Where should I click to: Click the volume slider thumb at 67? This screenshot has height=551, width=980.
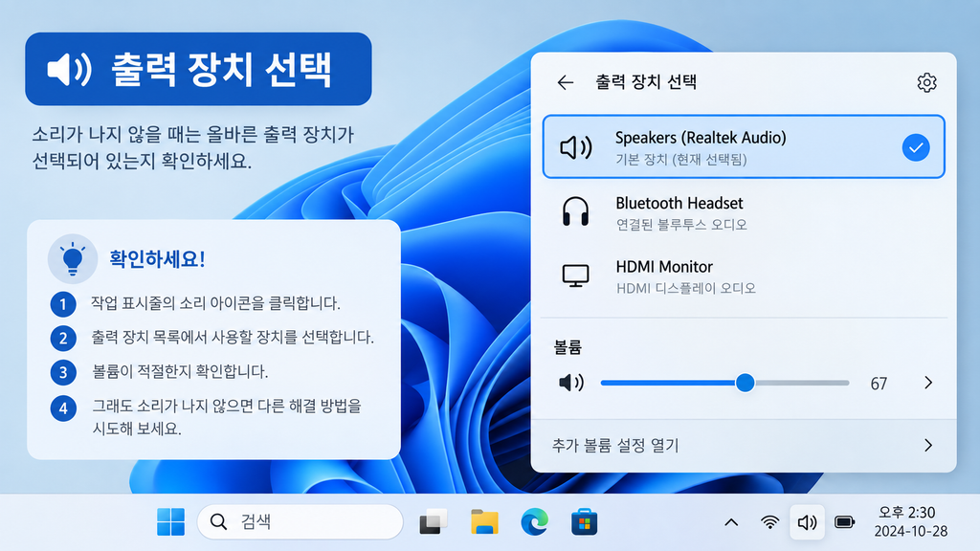tap(745, 383)
